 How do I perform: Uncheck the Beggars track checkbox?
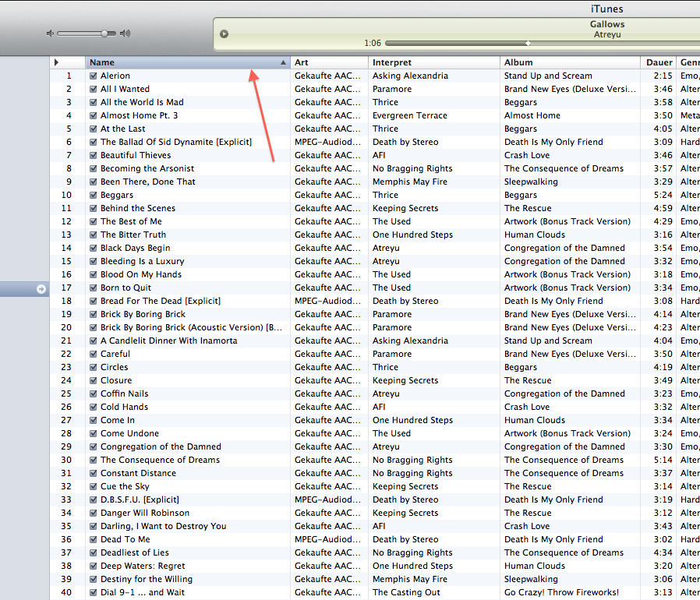click(94, 195)
